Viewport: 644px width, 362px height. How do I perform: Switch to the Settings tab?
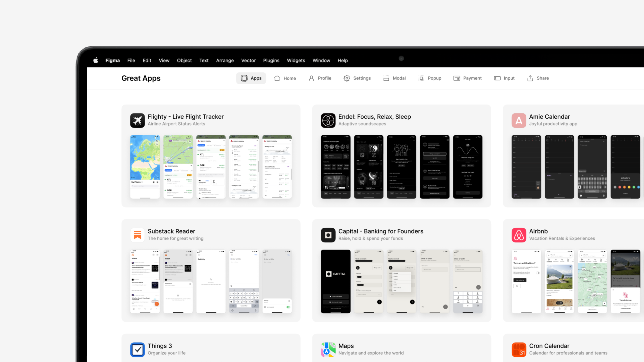357,78
